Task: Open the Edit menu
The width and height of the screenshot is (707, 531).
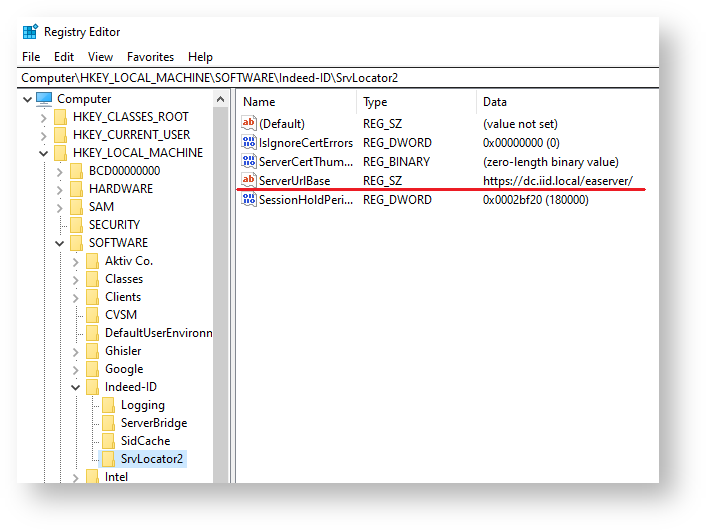Action: [x=64, y=57]
